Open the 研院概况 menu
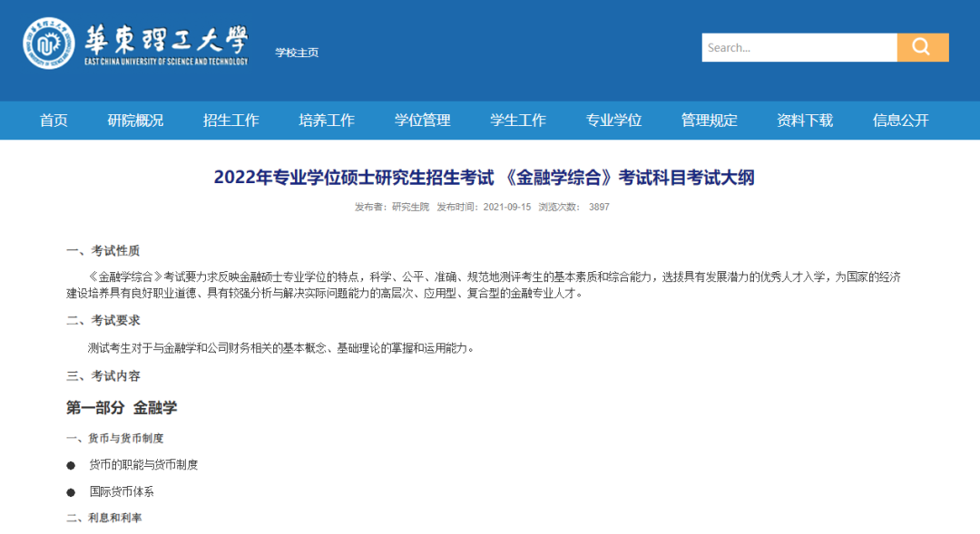Screen dimensions: 980x534 (x=135, y=121)
